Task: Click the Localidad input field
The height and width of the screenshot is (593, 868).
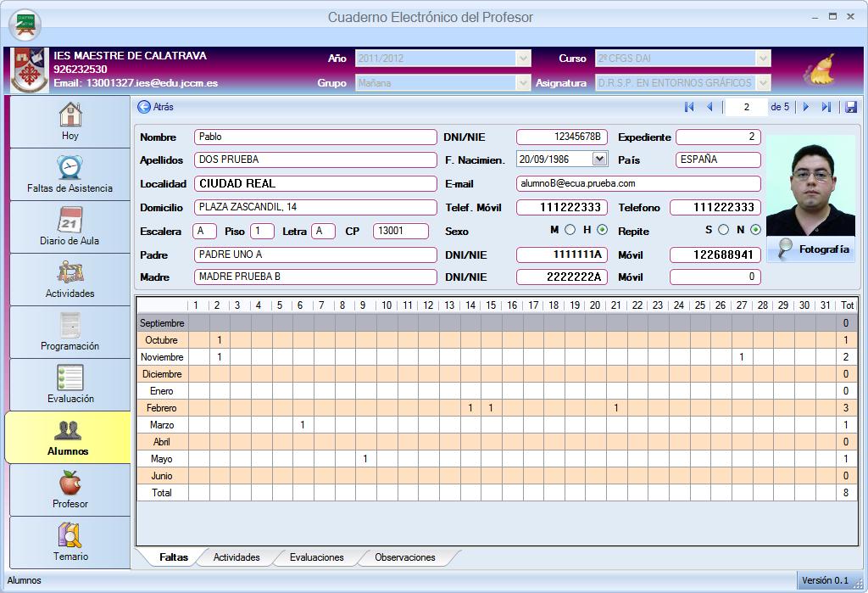Action: 315,183
